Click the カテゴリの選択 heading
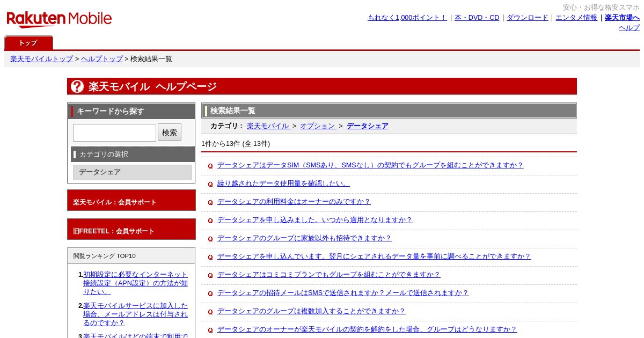Viewport: 644px width, 338px height. [104, 155]
